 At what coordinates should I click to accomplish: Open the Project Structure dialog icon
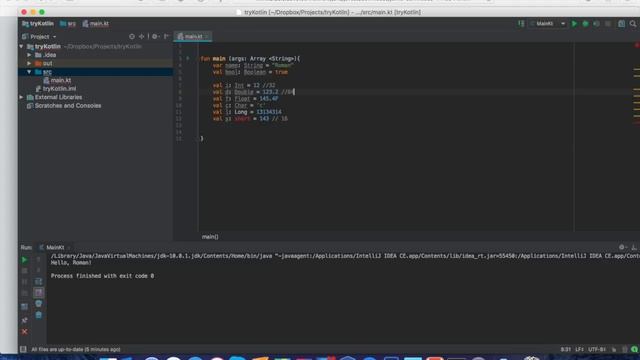[621, 24]
